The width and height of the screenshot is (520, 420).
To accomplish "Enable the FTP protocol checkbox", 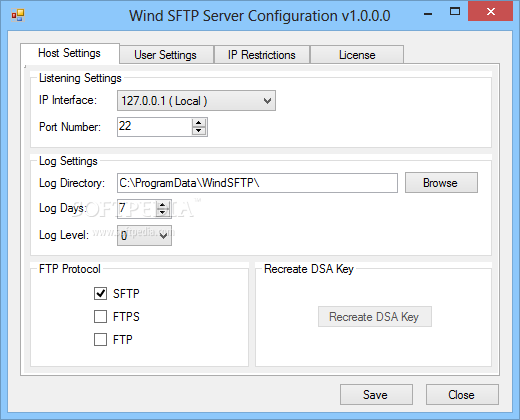I will [100, 340].
